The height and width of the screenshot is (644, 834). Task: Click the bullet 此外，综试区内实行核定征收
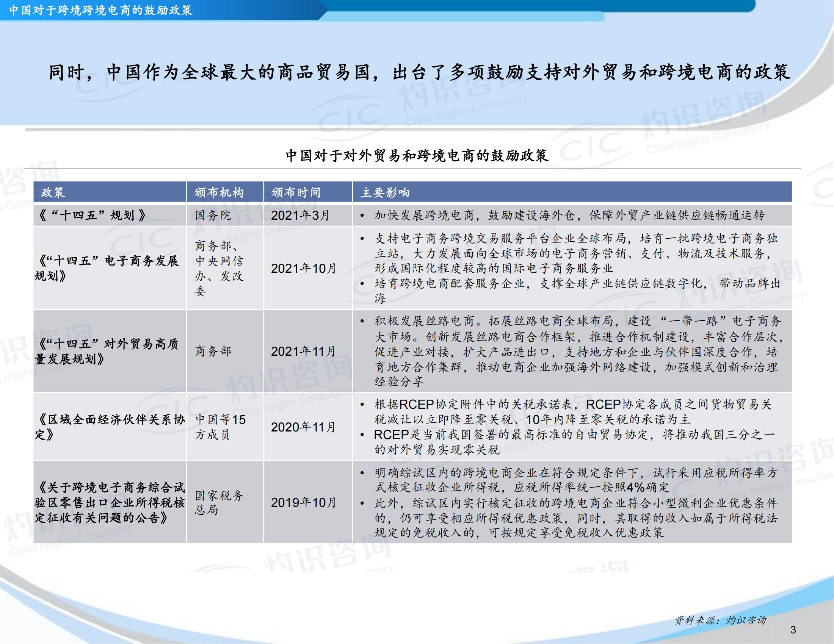coord(576,518)
